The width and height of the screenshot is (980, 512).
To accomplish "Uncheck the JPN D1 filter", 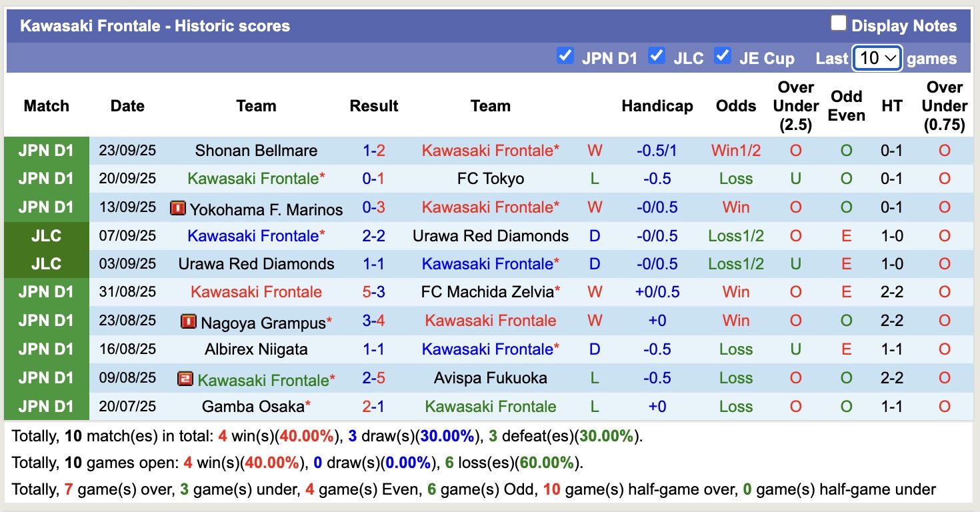I will pos(565,57).
